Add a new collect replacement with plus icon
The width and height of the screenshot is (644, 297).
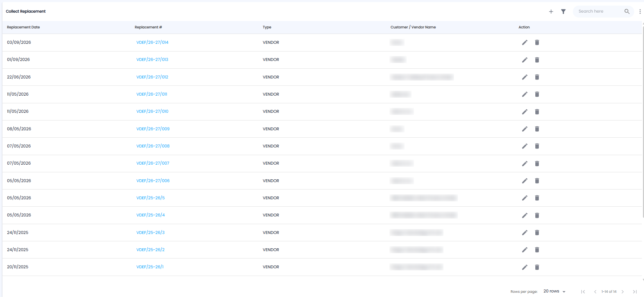[551, 12]
